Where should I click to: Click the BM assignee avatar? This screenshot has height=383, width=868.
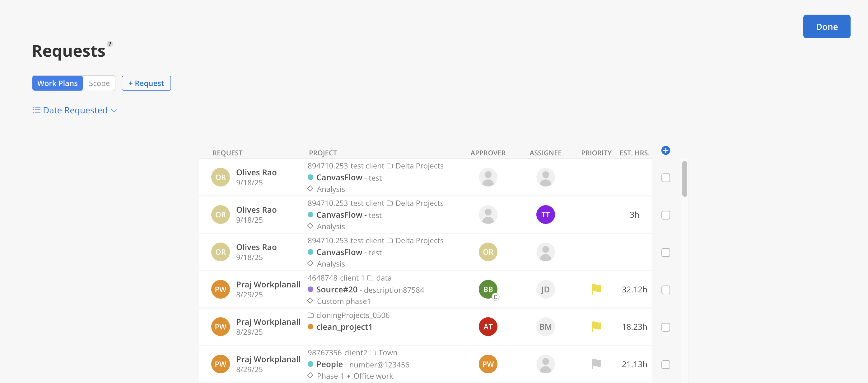[545, 327]
